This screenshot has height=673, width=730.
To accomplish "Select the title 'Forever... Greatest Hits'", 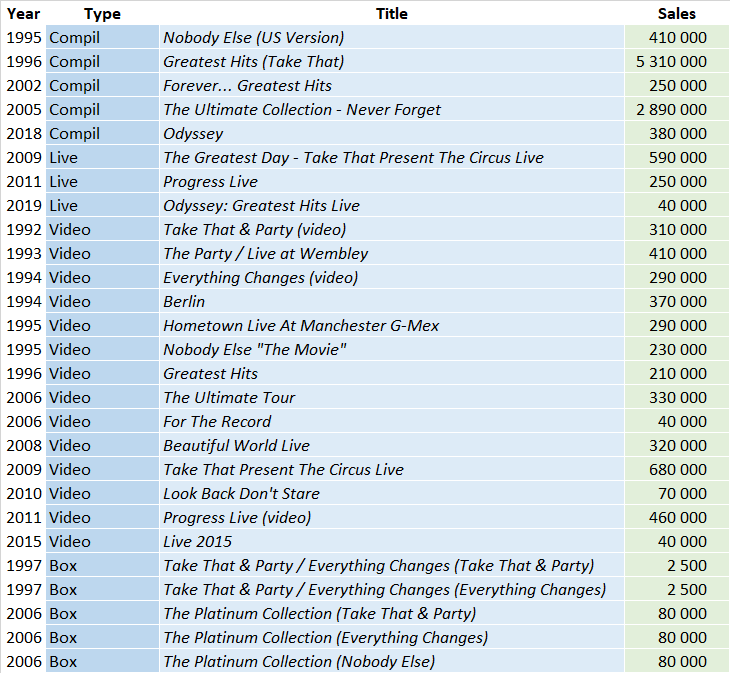I will pyautogui.click(x=248, y=86).
